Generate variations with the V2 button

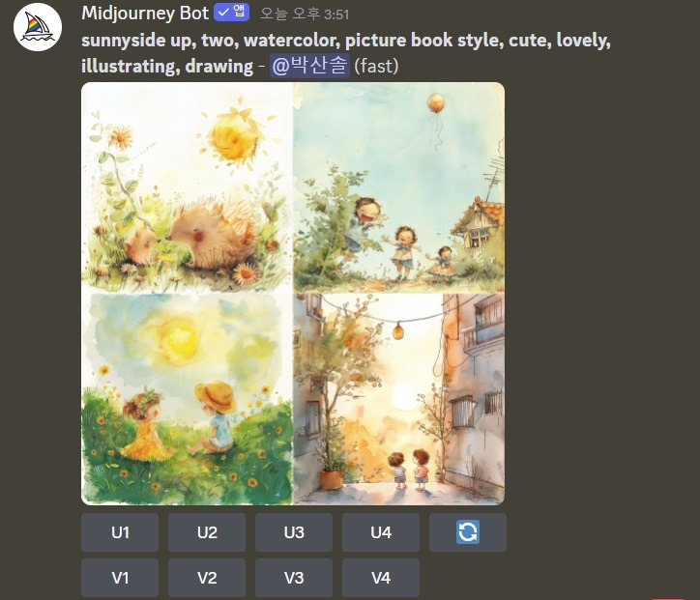(x=207, y=578)
